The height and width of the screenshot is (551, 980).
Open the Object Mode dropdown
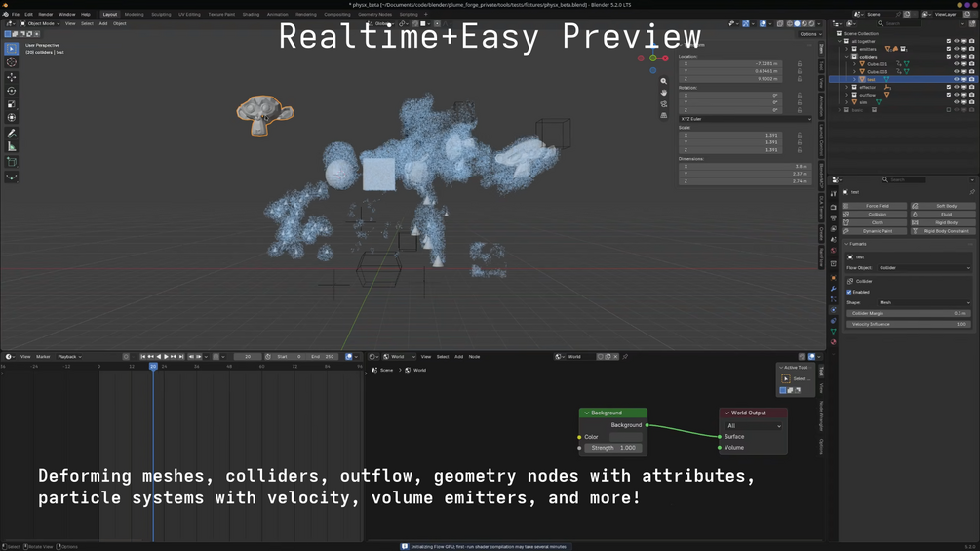coord(39,23)
